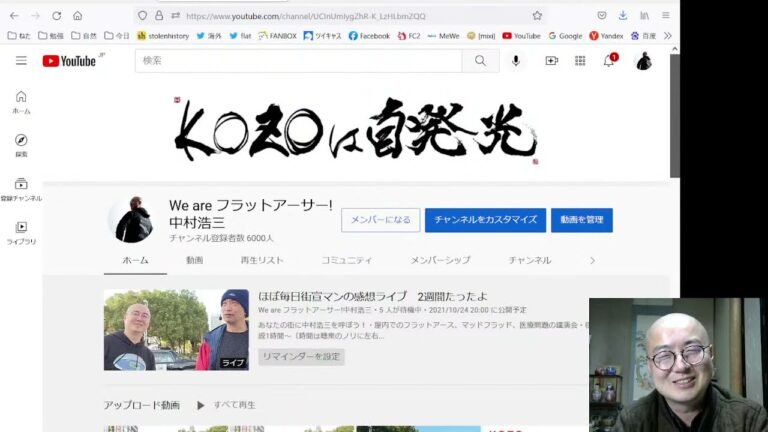Open the FC2 bookmark

point(409,36)
